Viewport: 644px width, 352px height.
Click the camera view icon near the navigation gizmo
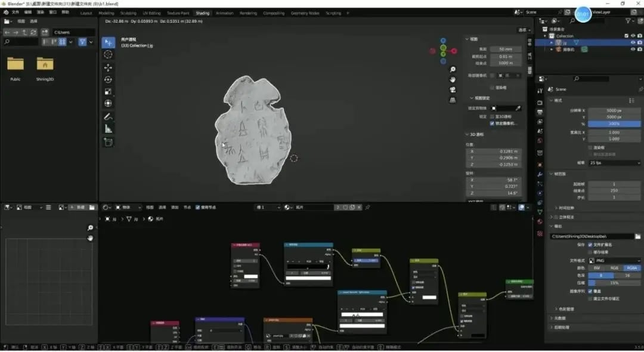pyautogui.click(x=453, y=89)
